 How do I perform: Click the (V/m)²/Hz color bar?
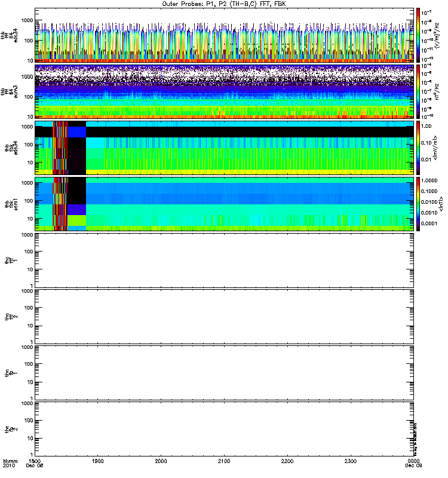tap(418, 35)
